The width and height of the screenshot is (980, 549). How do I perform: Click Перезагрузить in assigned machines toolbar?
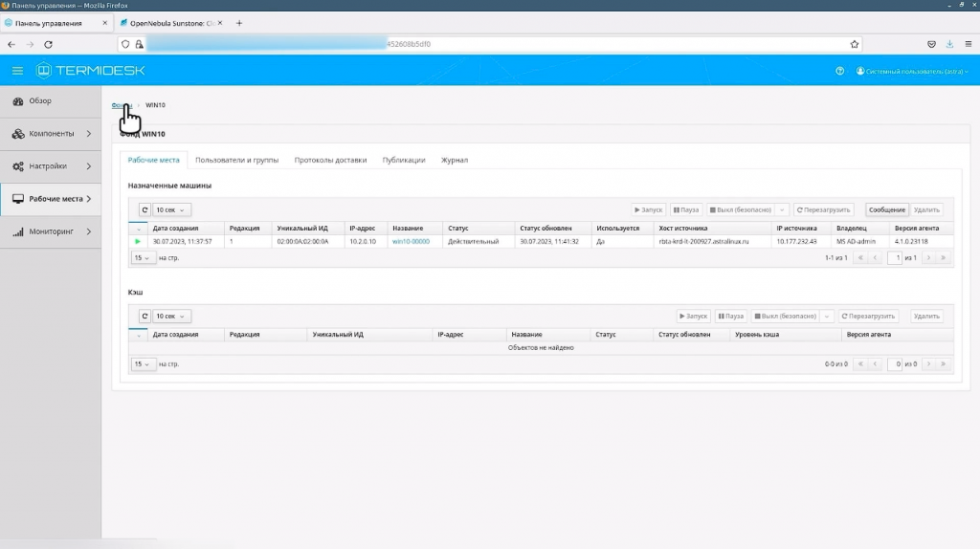pos(823,209)
